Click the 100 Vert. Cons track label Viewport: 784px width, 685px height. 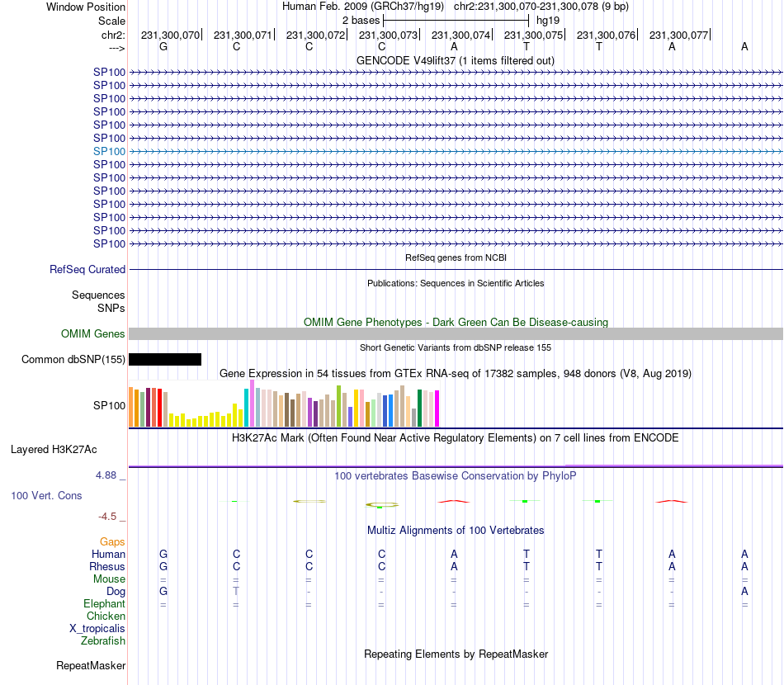[x=46, y=495]
